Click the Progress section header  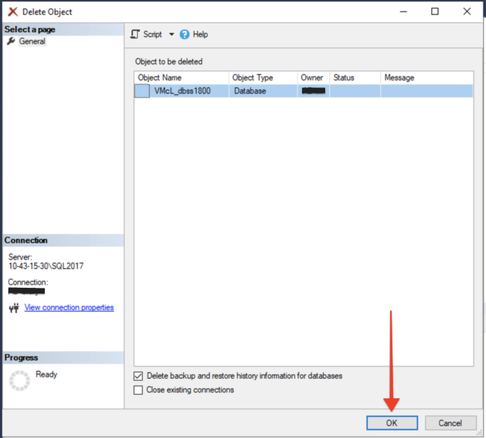pos(63,358)
